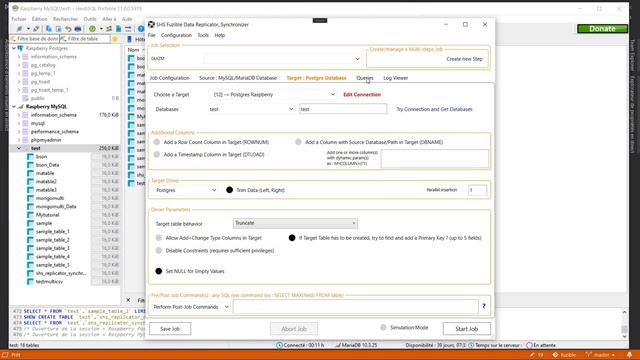
Task: Click the Raspberry Postgres elephant icon
Action: pyautogui.click(x=20, y=48)
